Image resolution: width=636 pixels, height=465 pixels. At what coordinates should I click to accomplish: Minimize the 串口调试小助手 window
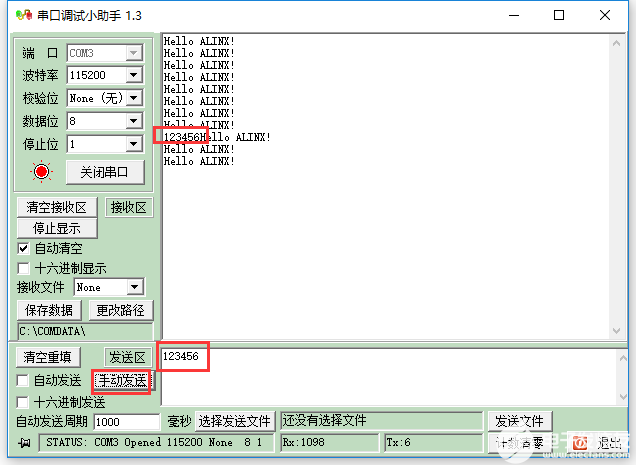(514, 15)
